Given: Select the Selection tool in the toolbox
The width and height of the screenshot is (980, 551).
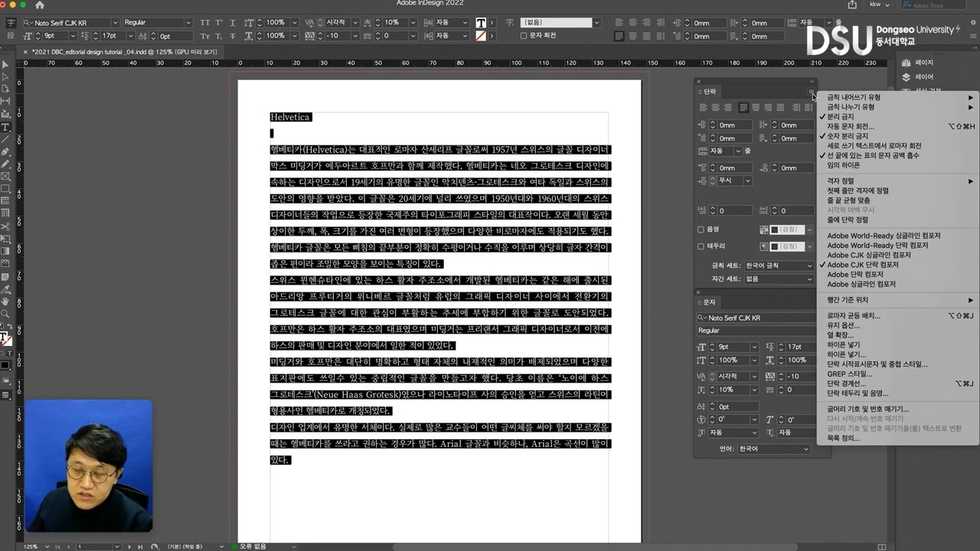Looking at the screenshot, I should [5, 65].
